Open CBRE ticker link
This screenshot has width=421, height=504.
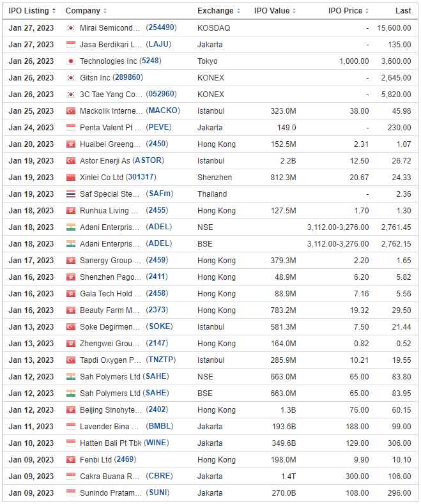pos(160,476)
